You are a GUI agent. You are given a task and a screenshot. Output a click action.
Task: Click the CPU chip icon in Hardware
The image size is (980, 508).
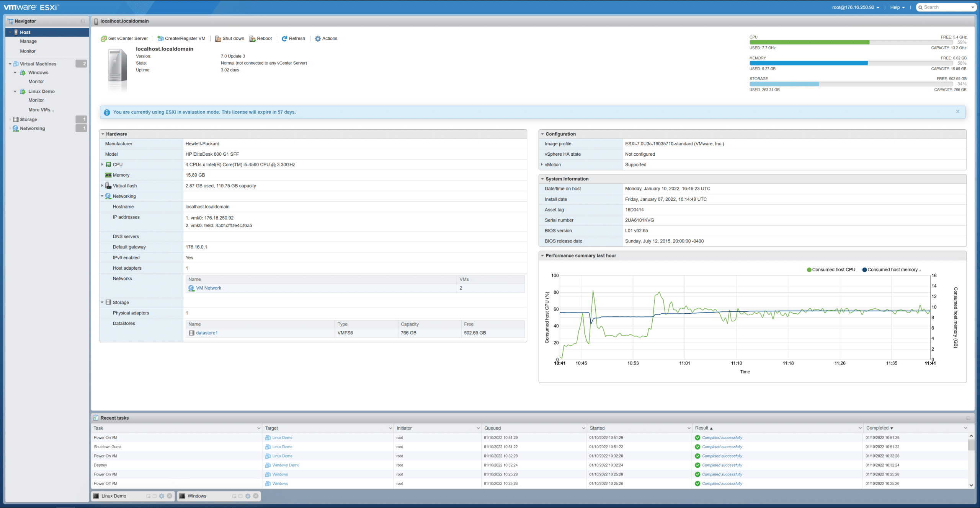tap(108, 164)
